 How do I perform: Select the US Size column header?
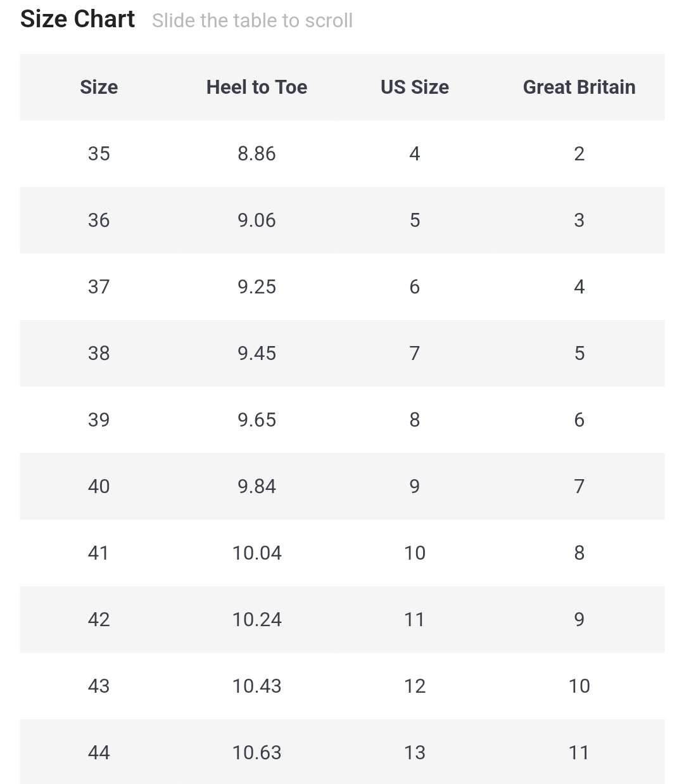pyautogui.click(x=414, y=87)
